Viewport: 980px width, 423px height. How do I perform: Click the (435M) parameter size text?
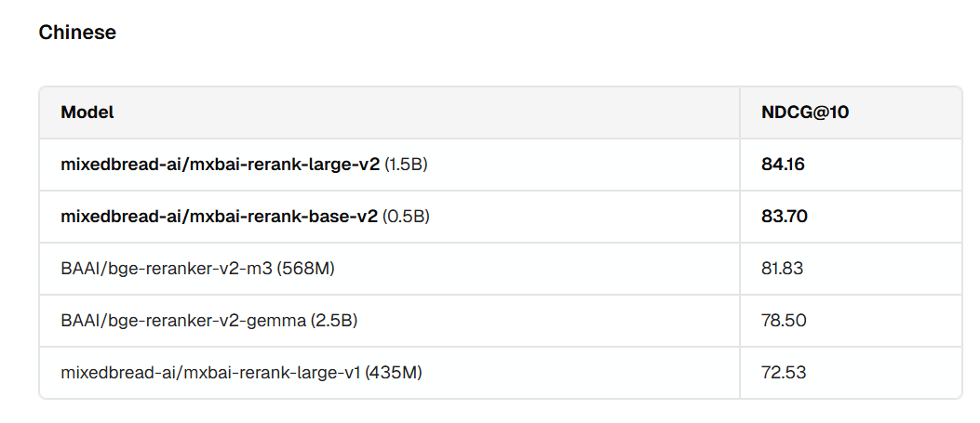pos(394,373)
